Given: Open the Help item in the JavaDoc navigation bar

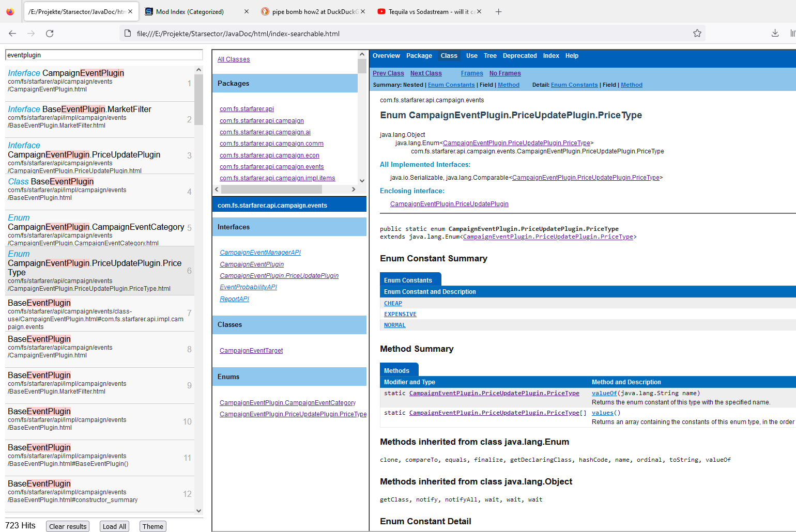Looking at the screenshot, I should (572, 56).
